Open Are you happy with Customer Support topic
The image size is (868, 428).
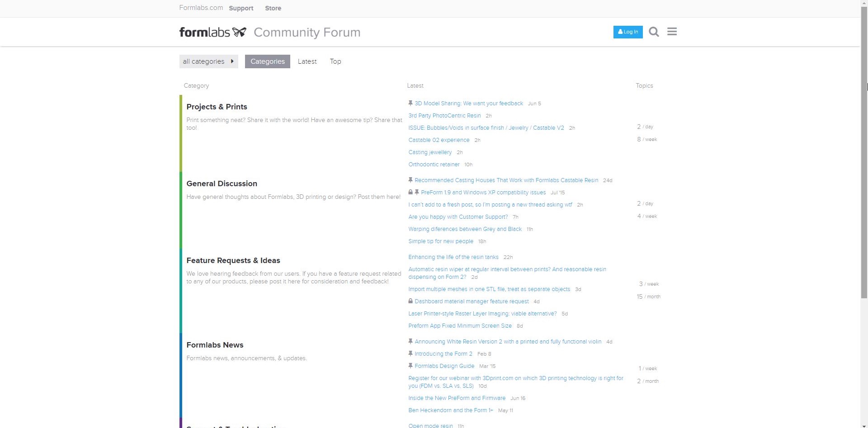coord(458,217)
